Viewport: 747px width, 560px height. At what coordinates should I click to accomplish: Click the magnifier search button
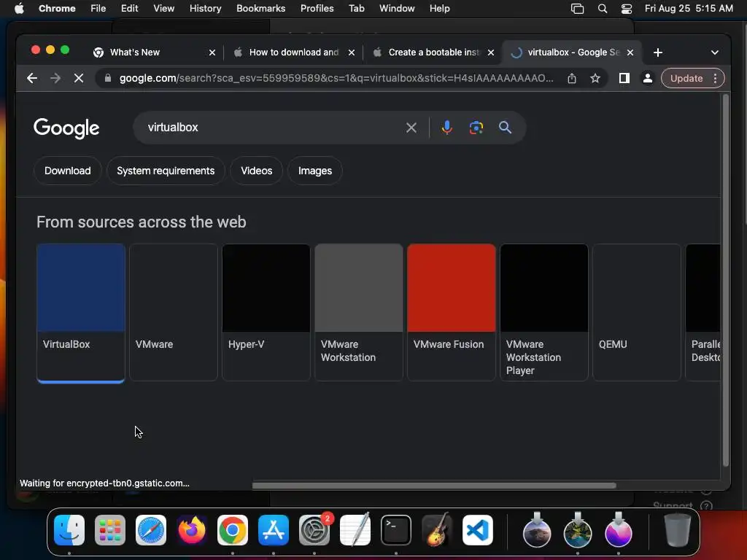point(505,128)
